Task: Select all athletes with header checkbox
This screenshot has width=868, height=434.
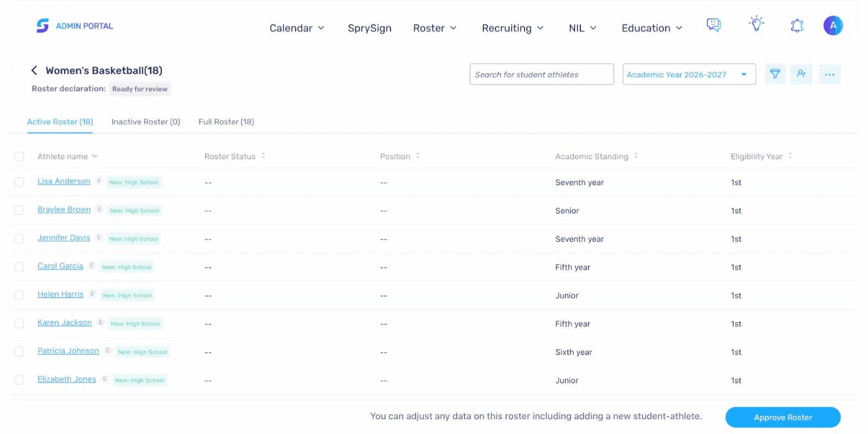Action: [x=19, y=157]
